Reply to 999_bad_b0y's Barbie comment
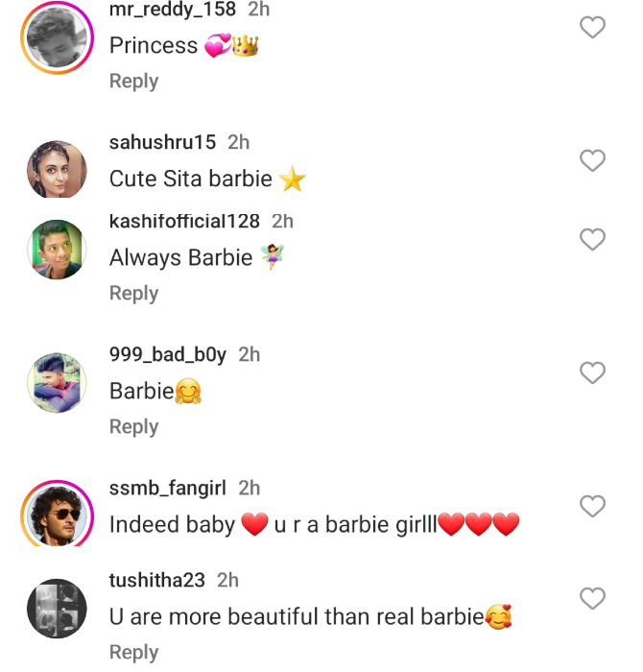This screenshot has height=672, width=643. [x=133, y=427]
